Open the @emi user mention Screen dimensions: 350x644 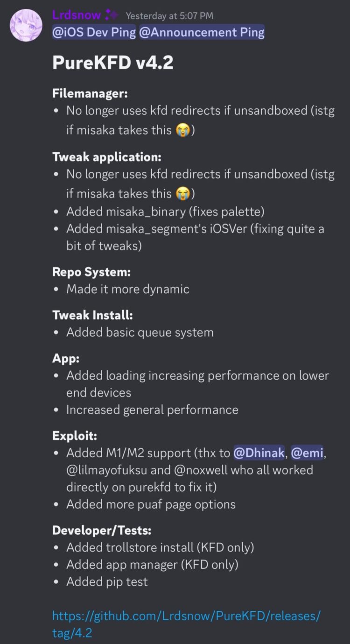308,453
